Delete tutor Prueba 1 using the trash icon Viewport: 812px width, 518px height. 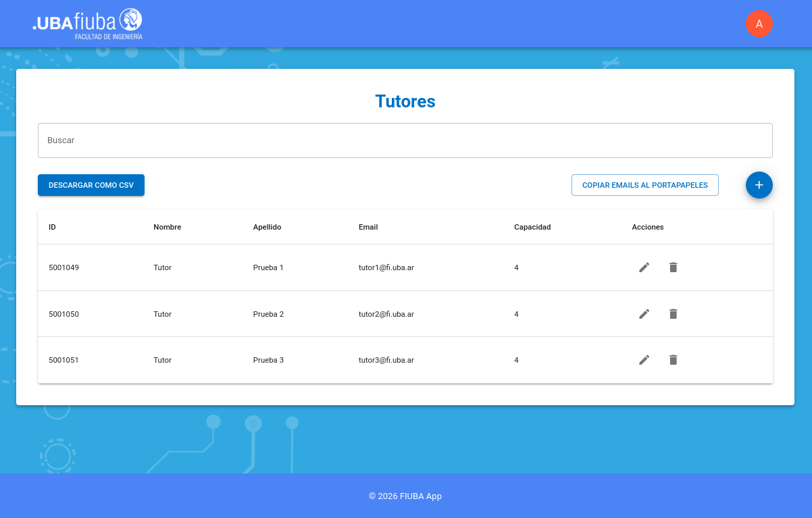[673, 267]
